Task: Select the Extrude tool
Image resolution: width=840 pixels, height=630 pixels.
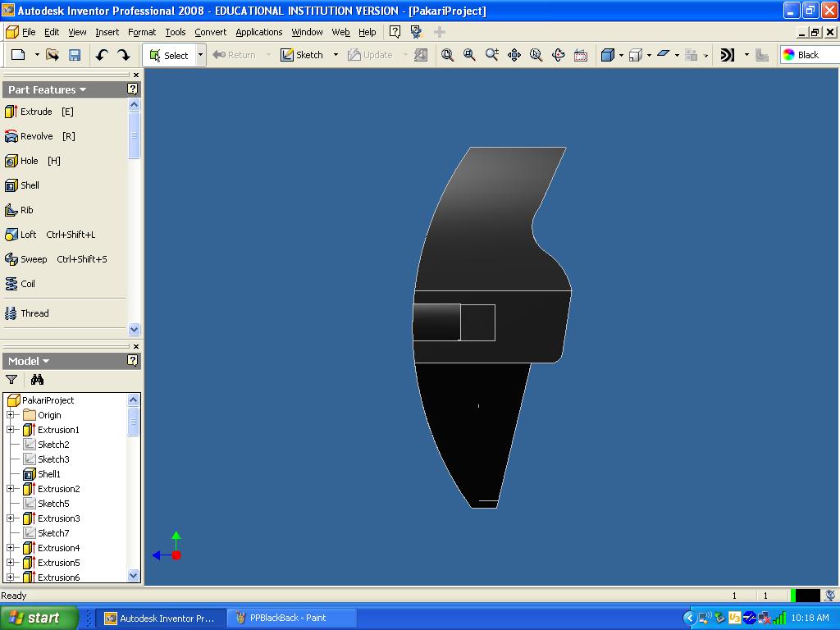Action: (37, 112)
